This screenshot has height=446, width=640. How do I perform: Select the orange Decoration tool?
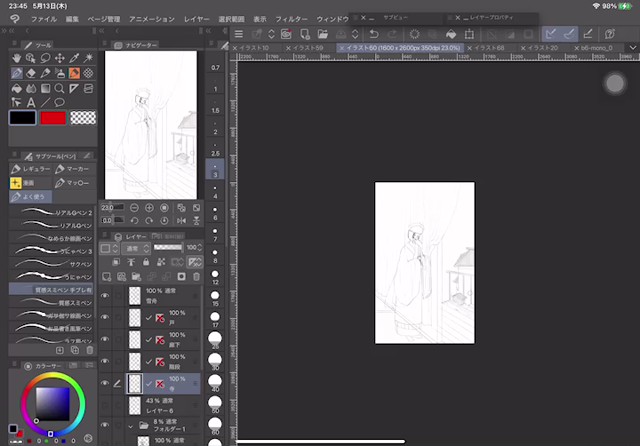[x=74, y=73]
